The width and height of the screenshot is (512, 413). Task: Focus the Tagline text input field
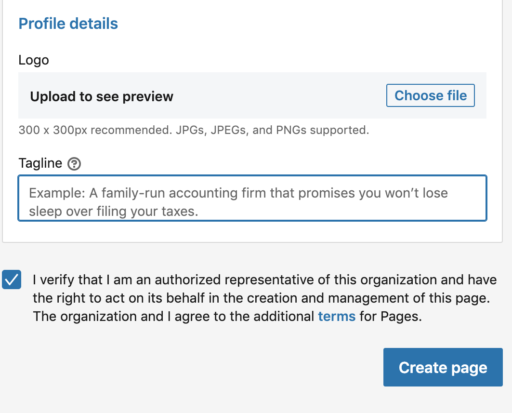coord(252,198)
